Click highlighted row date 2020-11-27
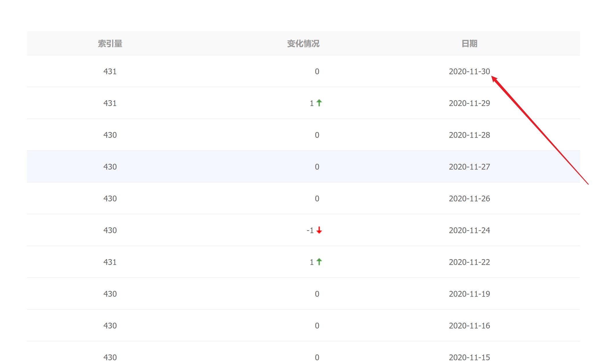 coord(469,167)
